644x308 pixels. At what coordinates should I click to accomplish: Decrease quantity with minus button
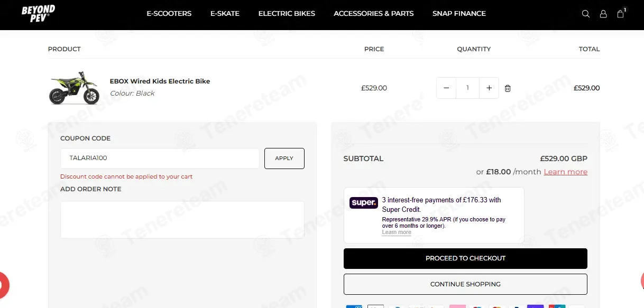click(x=446, y=88)
